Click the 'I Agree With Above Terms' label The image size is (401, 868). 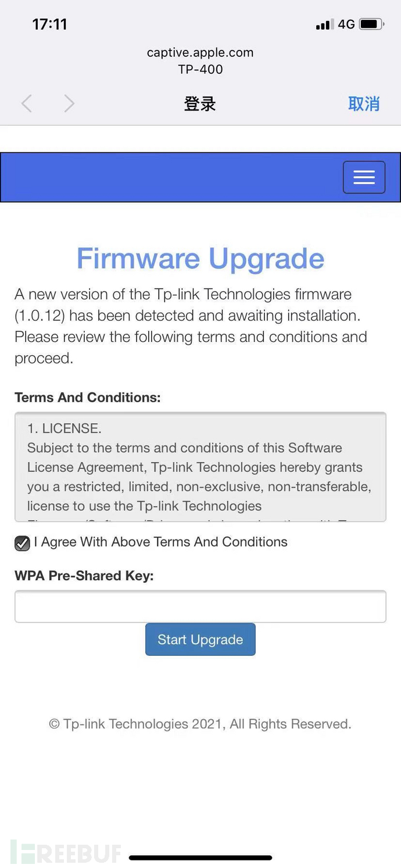pos(161,542)
